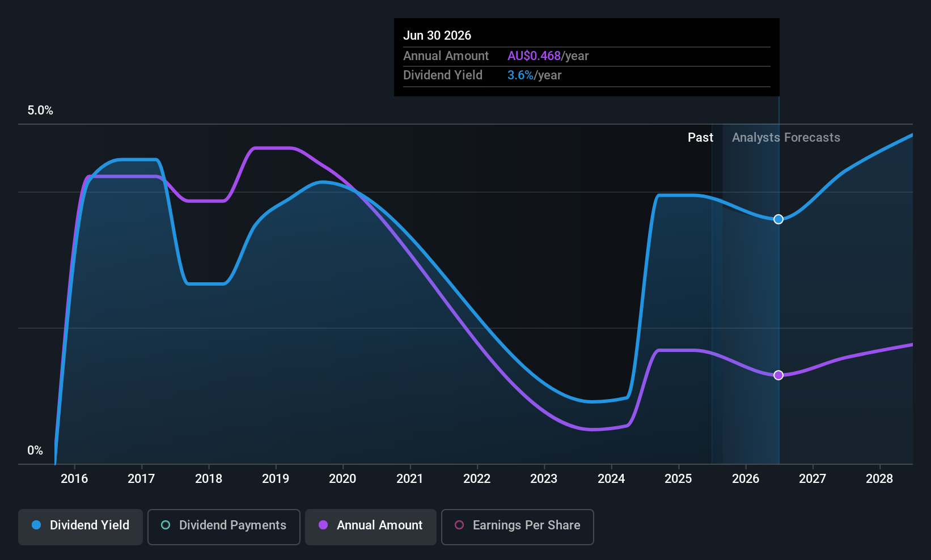931x560 pixels.
Task: Click the 0% y-axis label
Action: tap(35, 451)
